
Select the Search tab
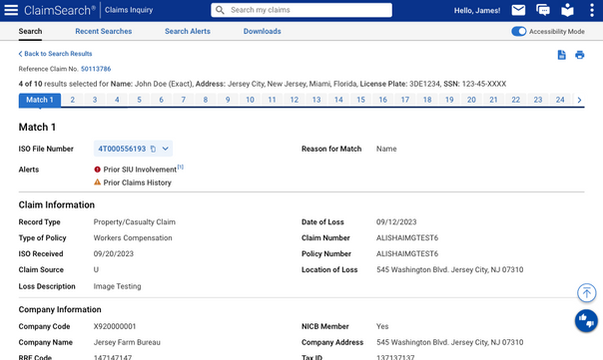click(30, 32)
